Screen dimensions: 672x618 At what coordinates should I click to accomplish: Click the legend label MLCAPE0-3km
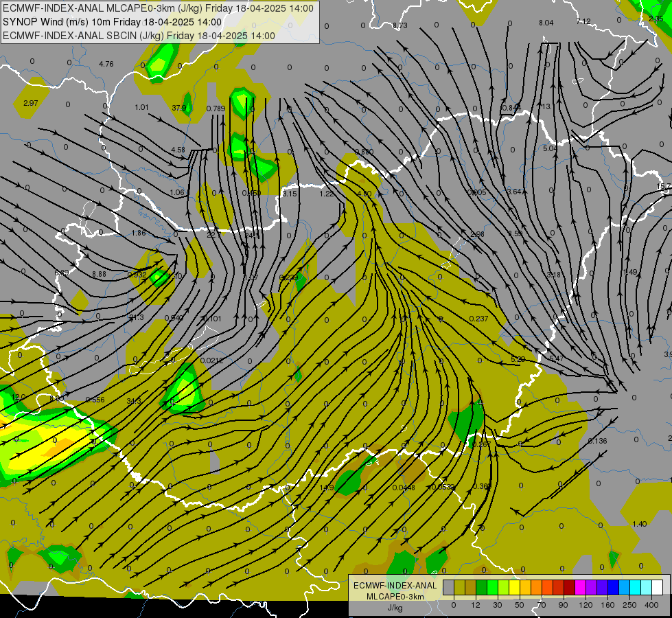pos(395,597)
